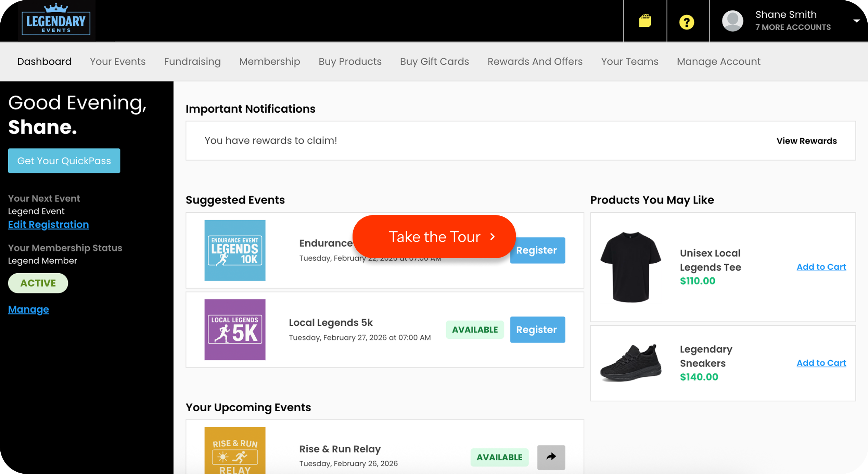Expand the account dropdown arrow
The width and height of the screenshot is (868, 474).
(x=856, y=21)
